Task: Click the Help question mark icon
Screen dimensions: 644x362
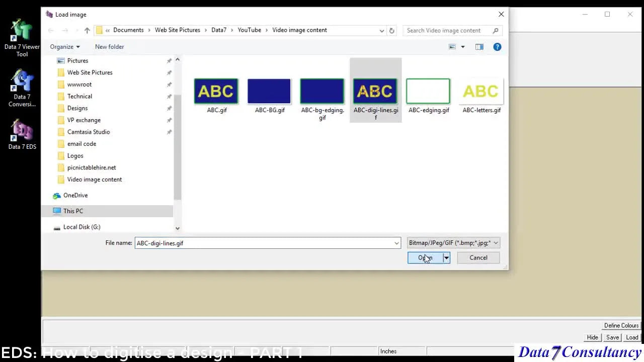Action: tap(497, 47)
